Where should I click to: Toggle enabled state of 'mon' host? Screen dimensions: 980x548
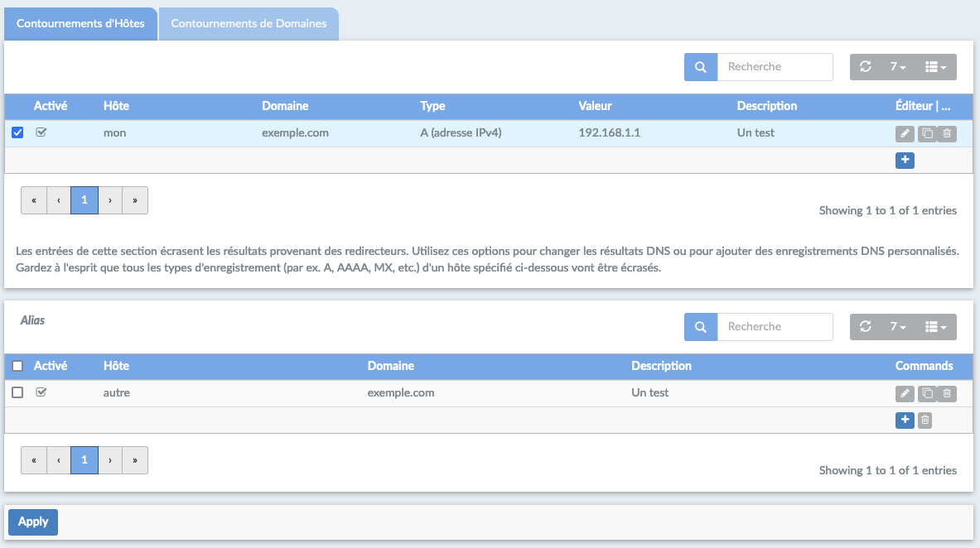click(41, 132)
